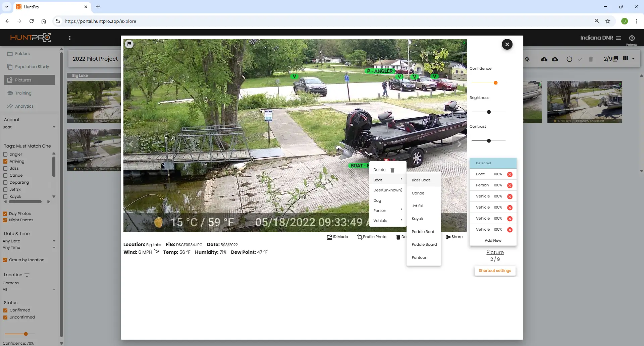This screenshot has height=346, width=644.
Task: Toggle the angler tag checkbox
Action: [x=5, y=155]
